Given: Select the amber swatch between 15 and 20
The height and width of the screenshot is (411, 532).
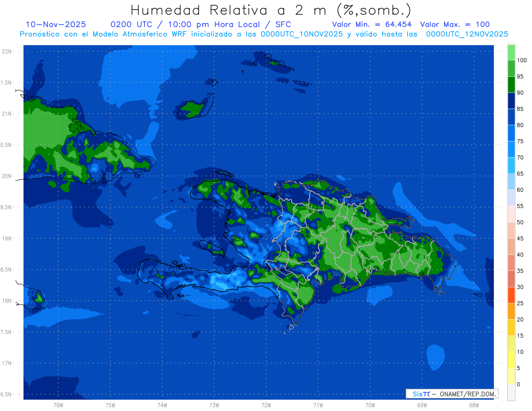Looking at the screenshot, I should (x=511, y=327).
